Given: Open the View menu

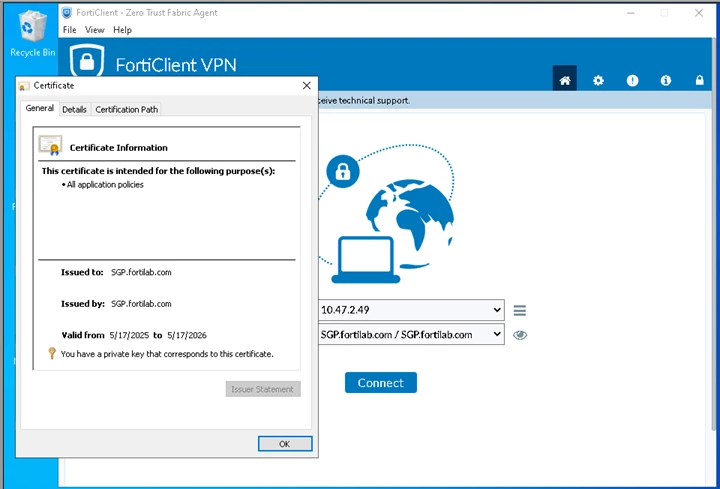Looking at the screenshot, I should 95,30.
